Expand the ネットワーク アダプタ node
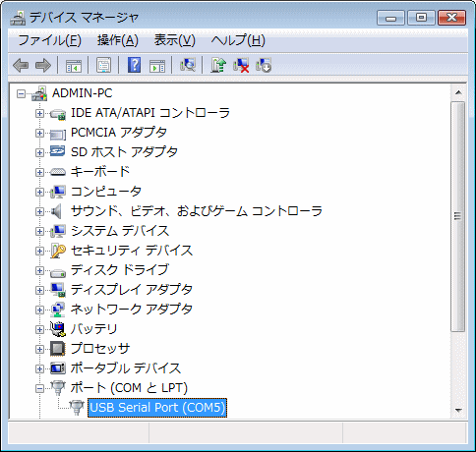 (39, 310)
